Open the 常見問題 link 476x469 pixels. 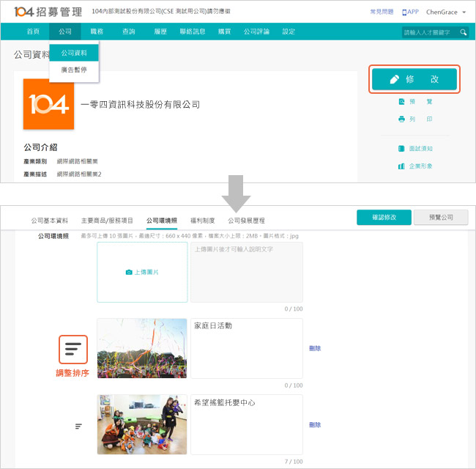point(382,12)
